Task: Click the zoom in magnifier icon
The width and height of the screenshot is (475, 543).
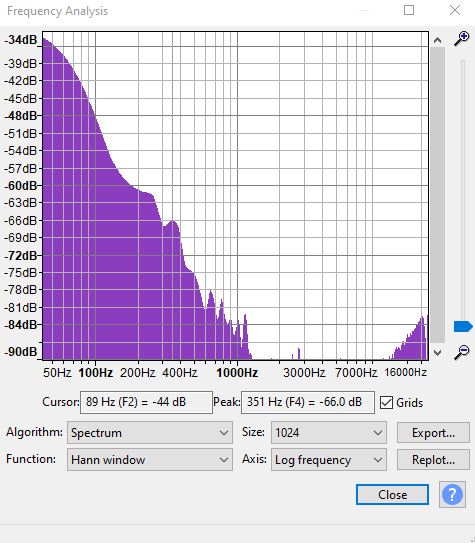Action: [x=462, y=38]
